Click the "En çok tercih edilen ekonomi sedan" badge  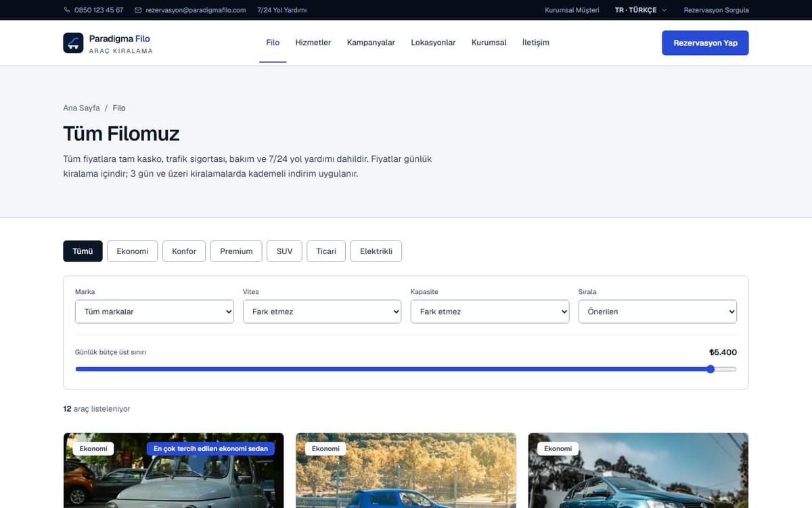210,448
